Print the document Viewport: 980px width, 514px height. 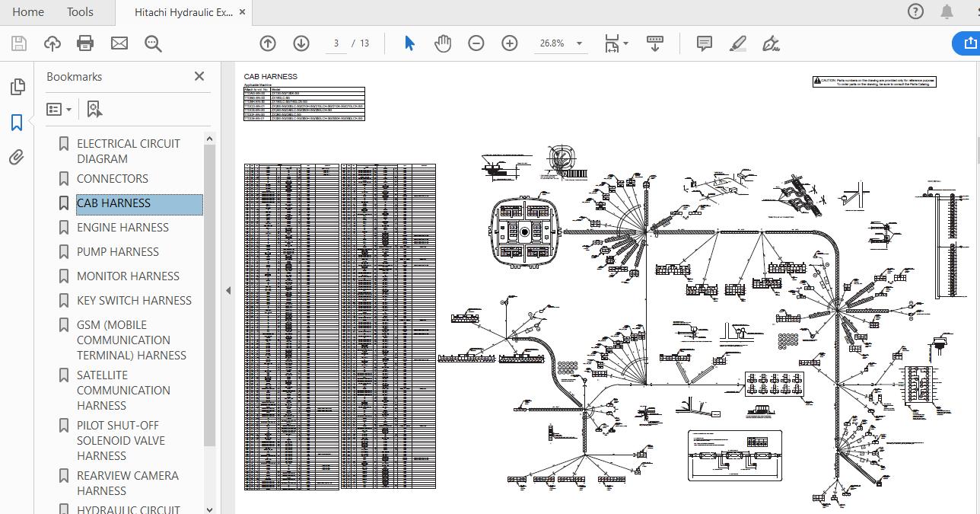tap(85, 43)
